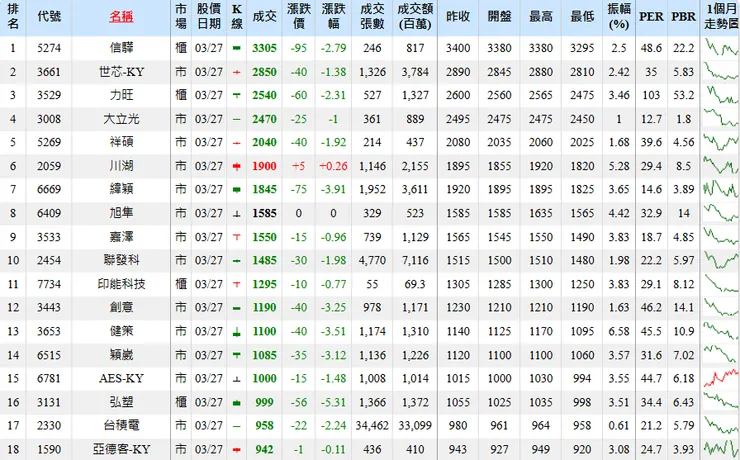The image size is (740, 460).
Task: Sort by the PER column header
Action: [x=651, y=17]
